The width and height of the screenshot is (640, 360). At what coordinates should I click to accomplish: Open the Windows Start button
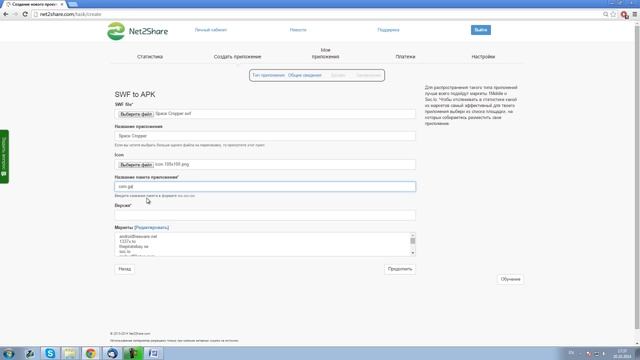pyautogui.click(x=9, y=353)
